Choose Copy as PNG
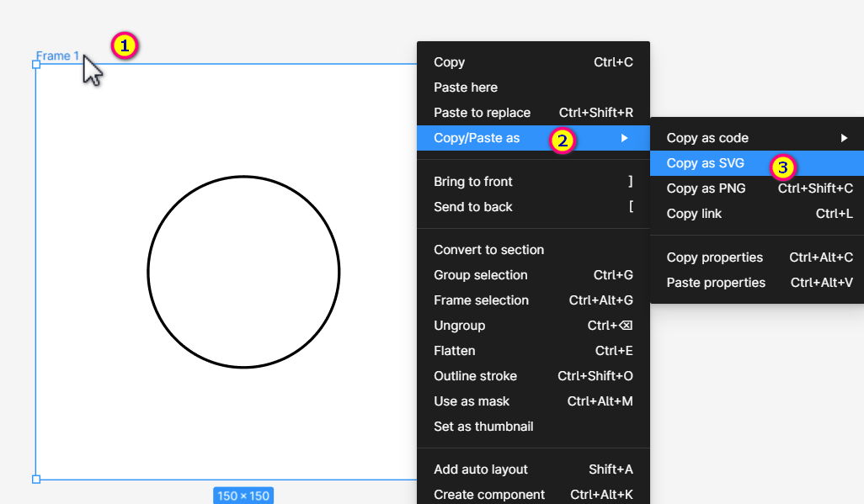The width and height of the screenshot is (864, 504). tap(706, 188)
